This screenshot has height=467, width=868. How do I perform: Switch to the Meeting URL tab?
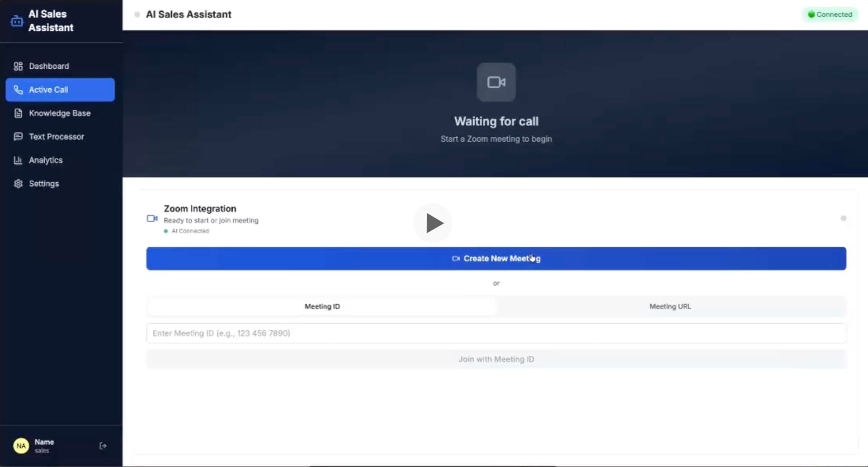click(x=670, y=306)
